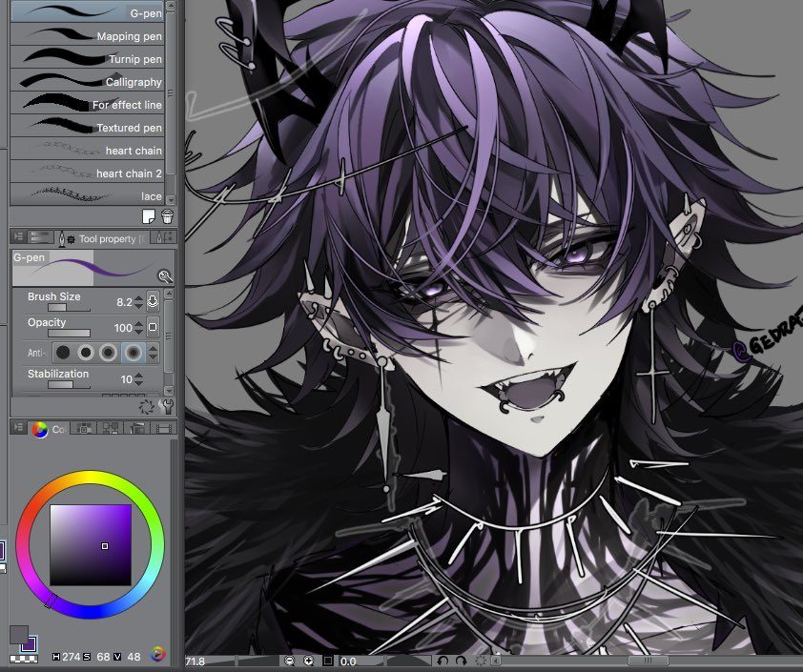This screenshot has height=672, width=803.
Task: Open the Intermediate color palette tab
Action: click(x=111, y=428)
